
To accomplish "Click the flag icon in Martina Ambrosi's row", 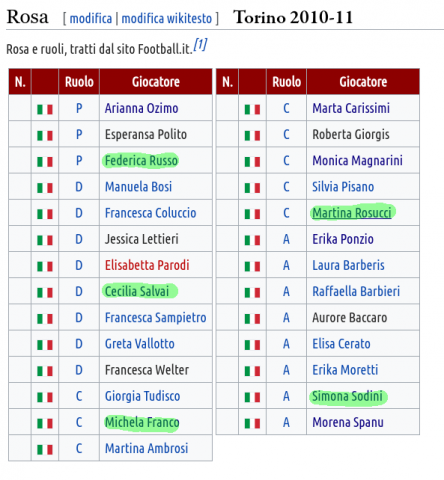I will click(x=45, y=450).
